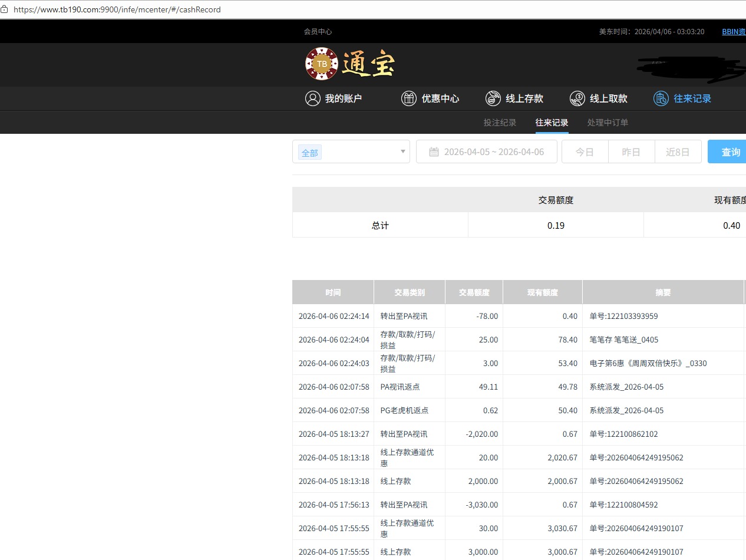Click the online withdrawal icon
Image resolution: width=746 pixels, height=560 pixels.
(577, 98)
